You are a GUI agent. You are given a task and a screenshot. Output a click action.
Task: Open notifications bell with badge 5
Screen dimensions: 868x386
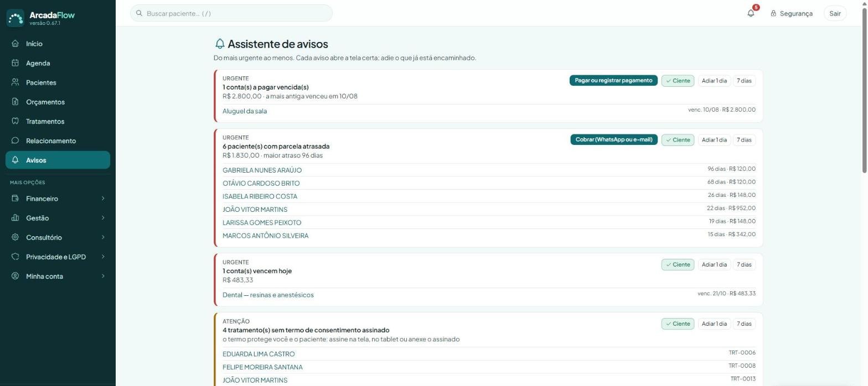coord(751,13)
